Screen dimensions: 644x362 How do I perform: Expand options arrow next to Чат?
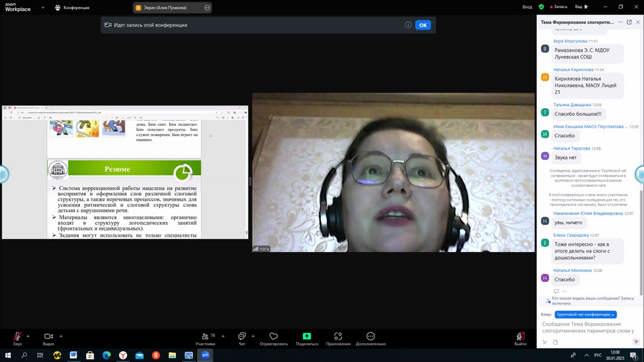coord(253,337)
